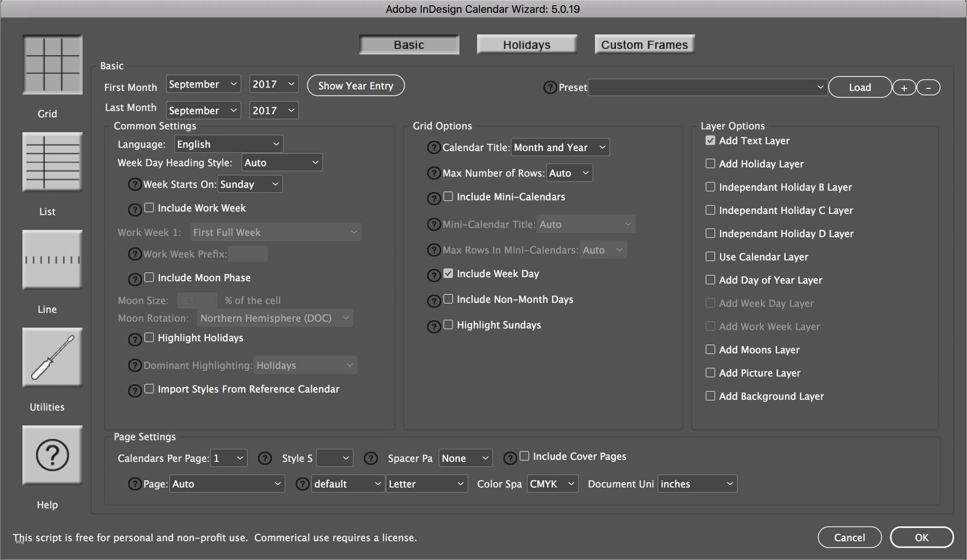Click the help icon beside Calendar Title
This screenshot has height=560, width=967.
pos(434,147)
